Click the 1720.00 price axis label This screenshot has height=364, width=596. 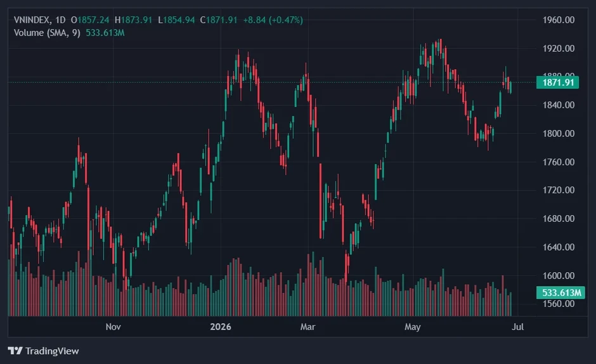(559, 190)
